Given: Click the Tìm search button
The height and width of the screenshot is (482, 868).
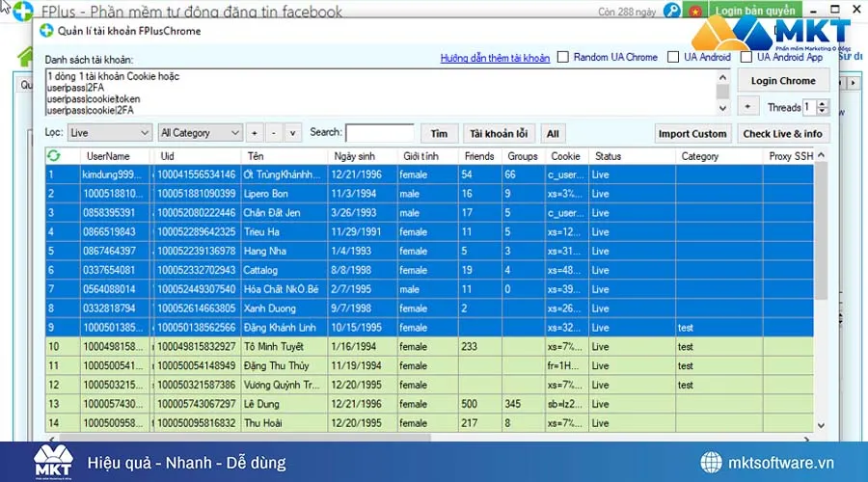Looking at the screenshot, I should (x=439, y=133).
